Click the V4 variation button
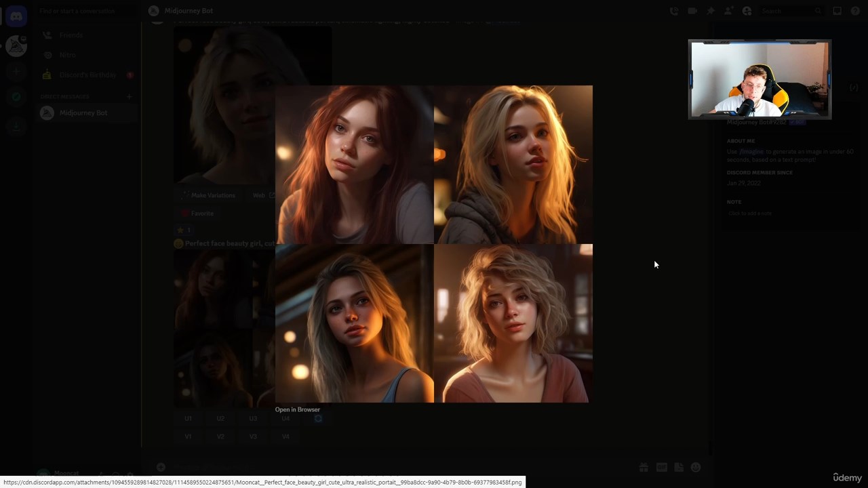Viewport: 868px width, 488px height. (285, 436)
